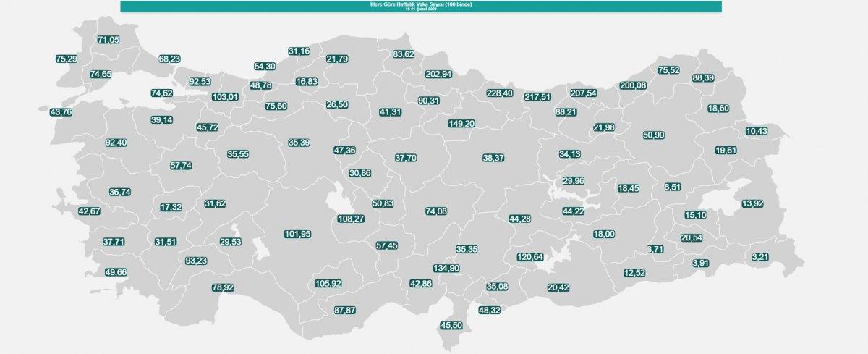Click the 10,43 label
868x354 pixels.
click(757, 131)
